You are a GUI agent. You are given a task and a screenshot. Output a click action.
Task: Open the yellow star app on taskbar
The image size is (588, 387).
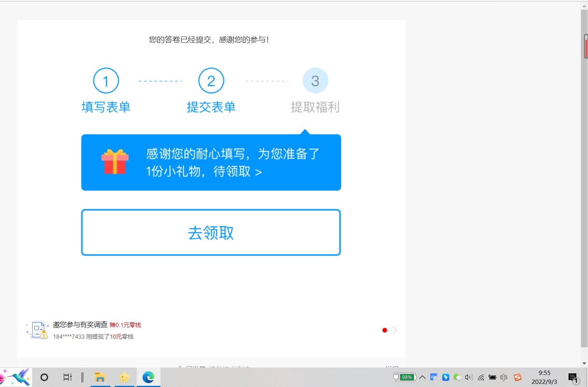coord(124,377)
